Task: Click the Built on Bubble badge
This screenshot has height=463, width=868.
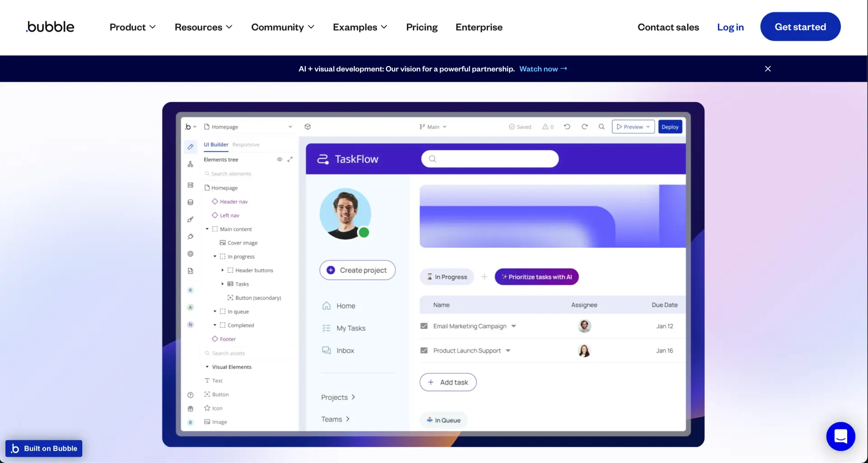Action: [x=44, y=449]
